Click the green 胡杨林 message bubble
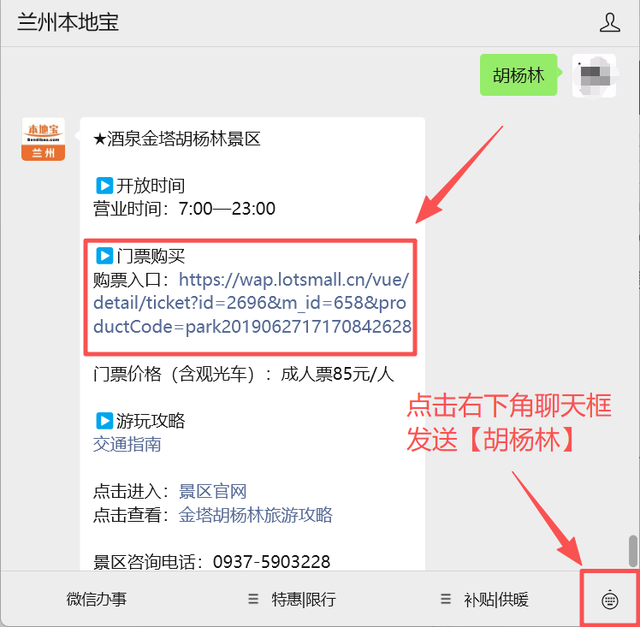640x627 pixels. [x=518, y=75]
